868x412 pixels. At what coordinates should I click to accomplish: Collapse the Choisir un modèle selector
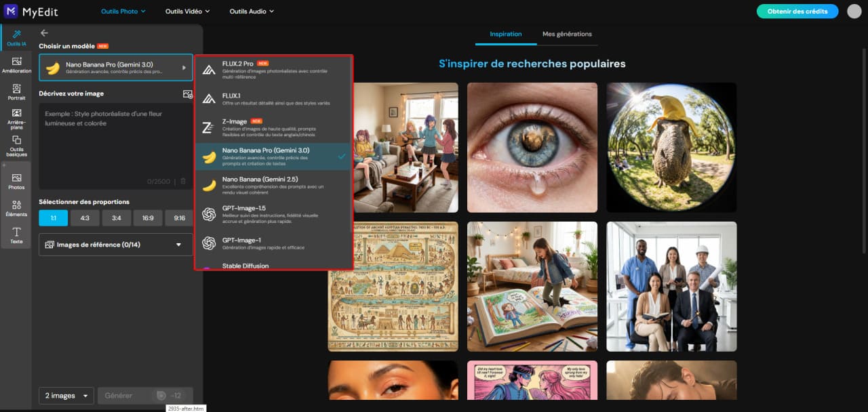point(116,68)
